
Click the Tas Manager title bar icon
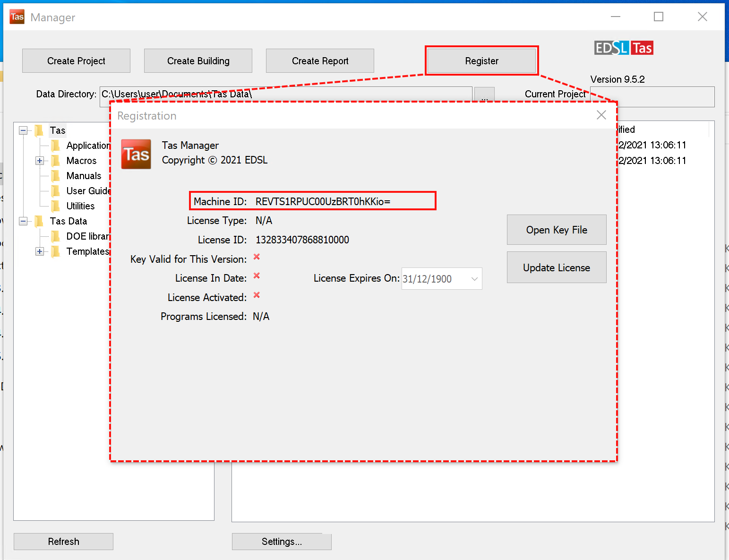[17, 17]
